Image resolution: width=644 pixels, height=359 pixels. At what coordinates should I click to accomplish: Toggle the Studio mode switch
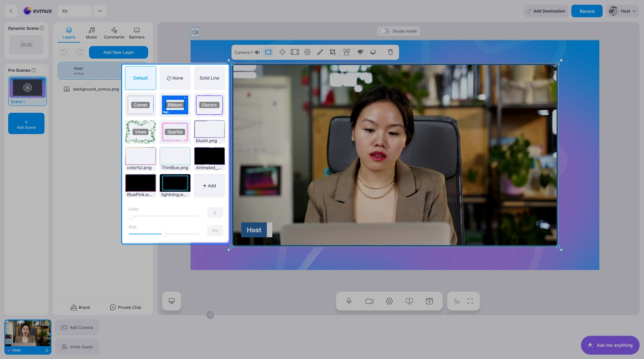(384, 31)
